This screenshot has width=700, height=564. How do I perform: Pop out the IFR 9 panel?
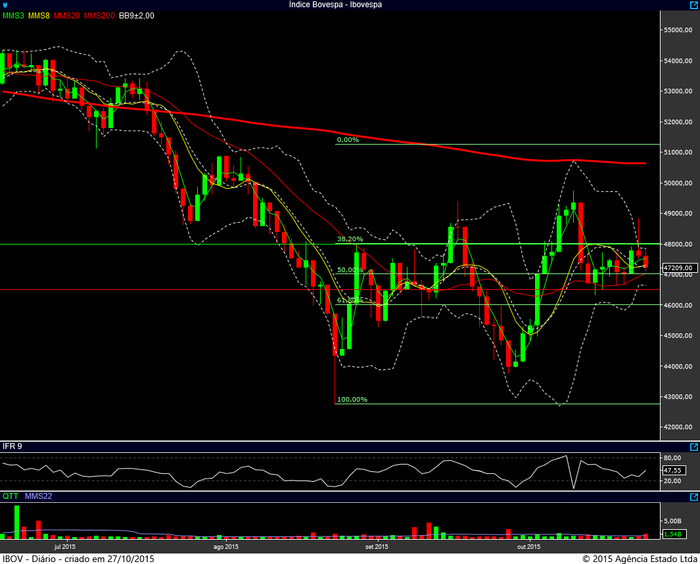694,447
